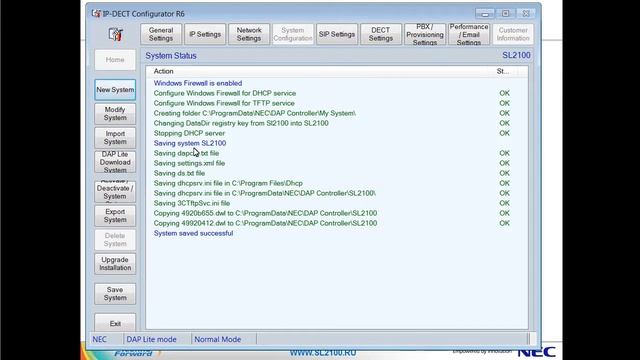Minimize the IP-DECT Configurator window

485,13
